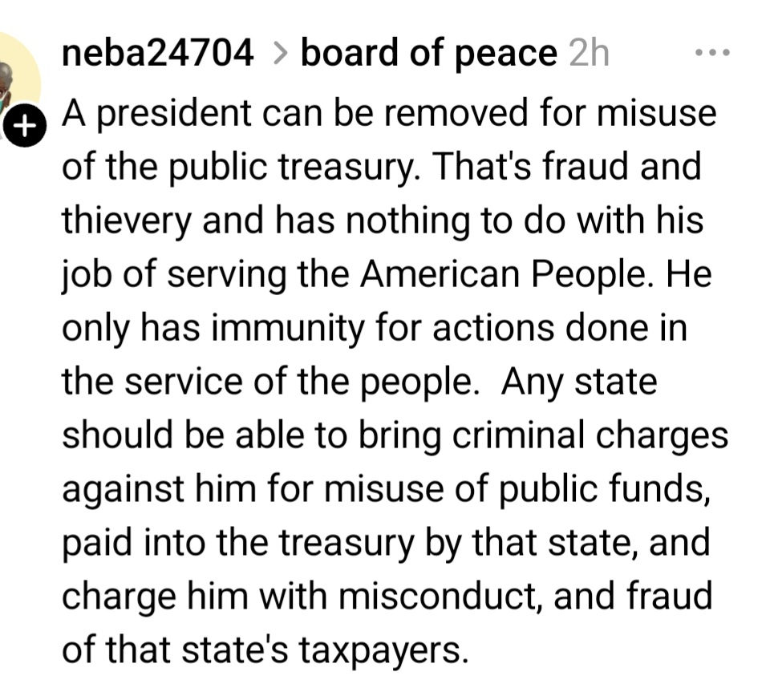Viewport: 774px width, 700px height.
Task: Click the line starting "paid into the treasury"
Action: pyautogui.click(x=385, y=541)
